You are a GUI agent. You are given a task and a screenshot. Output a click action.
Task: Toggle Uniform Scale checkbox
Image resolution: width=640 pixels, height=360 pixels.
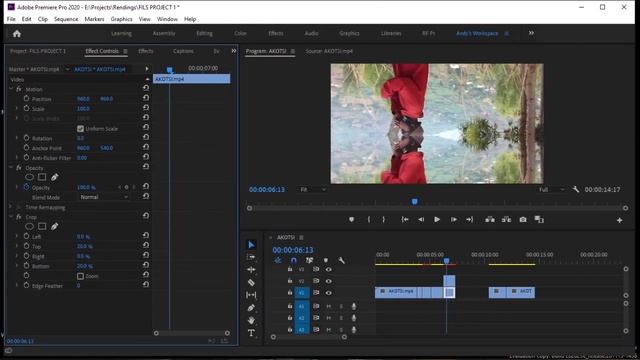tap(80, 129)
